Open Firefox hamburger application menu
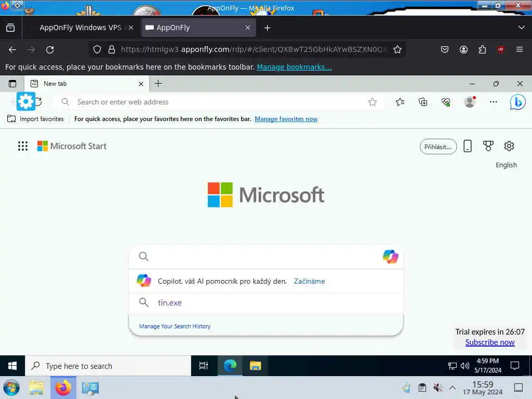The image size is (532, 399). (x=519, y=49)
